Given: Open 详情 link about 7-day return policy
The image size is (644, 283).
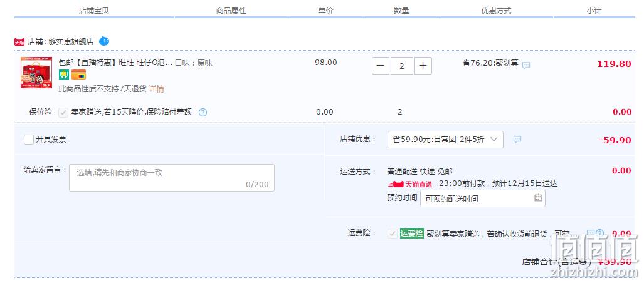Looking at the screenshot, I should [157, 88].
